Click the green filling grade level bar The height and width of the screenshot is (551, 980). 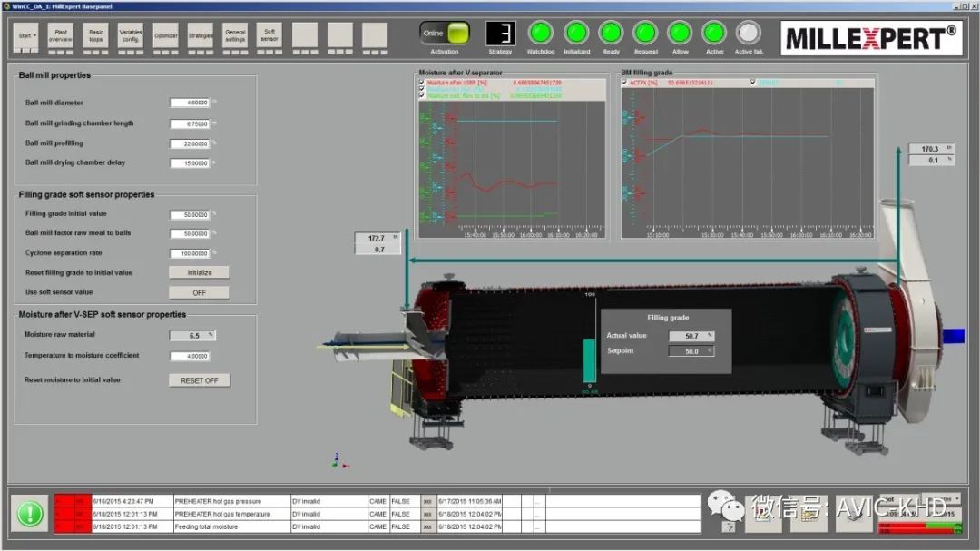(x=588, y=361)
